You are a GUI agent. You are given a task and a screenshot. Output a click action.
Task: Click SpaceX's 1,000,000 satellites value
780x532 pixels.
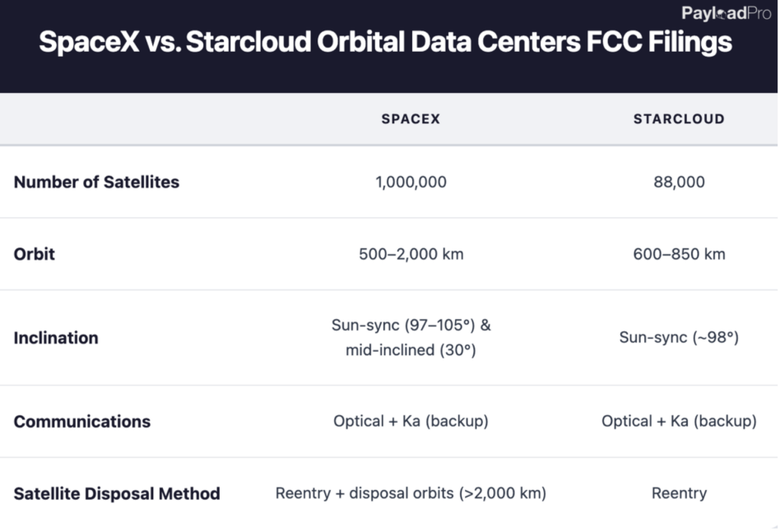click(411, 182)
